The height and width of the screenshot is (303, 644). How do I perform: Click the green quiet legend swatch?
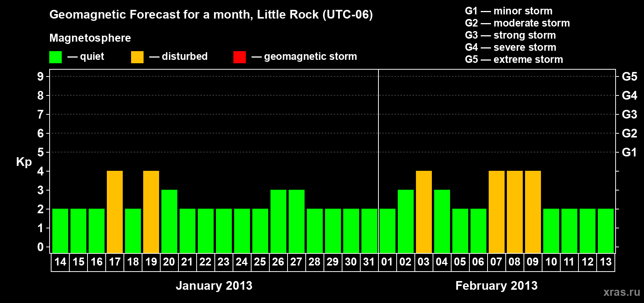pyautogui.click(x=55, y=57)
